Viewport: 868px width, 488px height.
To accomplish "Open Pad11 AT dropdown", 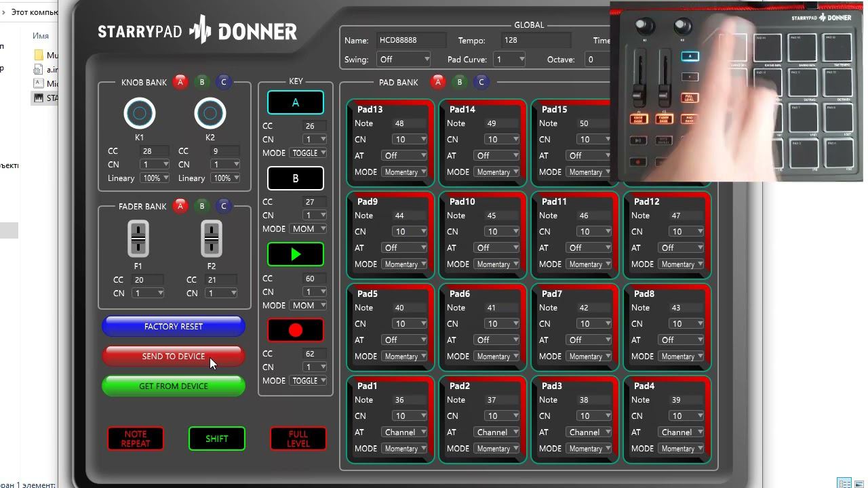I will pyautogui.click(x=589, y=248).
